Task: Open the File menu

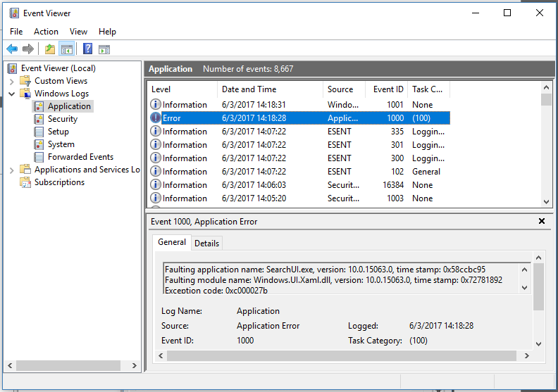Action: (16, 32)
